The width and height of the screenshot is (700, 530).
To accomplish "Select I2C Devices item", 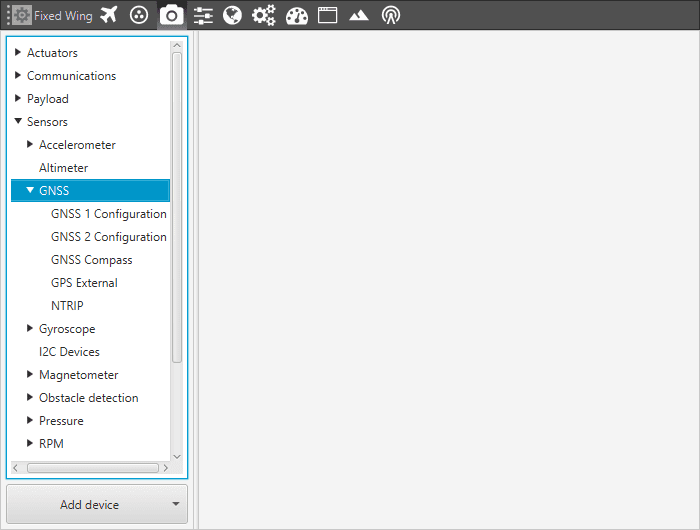I will [x=69, y=352].
